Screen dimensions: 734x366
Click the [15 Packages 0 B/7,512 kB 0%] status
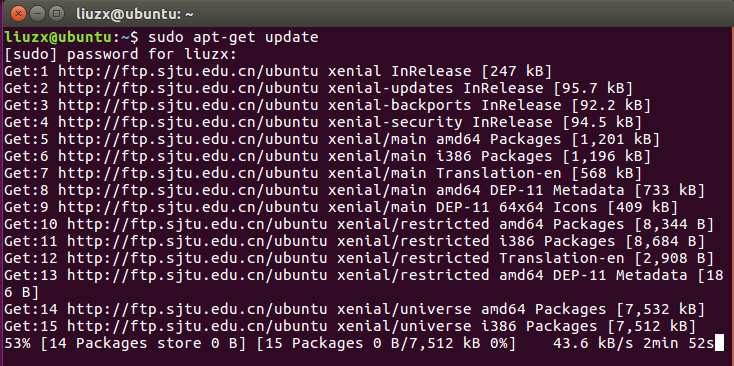[386, 344]
